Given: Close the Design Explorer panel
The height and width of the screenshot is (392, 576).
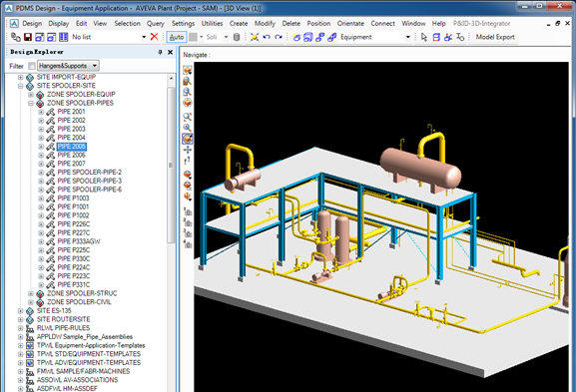Looking at the screenshot, I should 170,52.
